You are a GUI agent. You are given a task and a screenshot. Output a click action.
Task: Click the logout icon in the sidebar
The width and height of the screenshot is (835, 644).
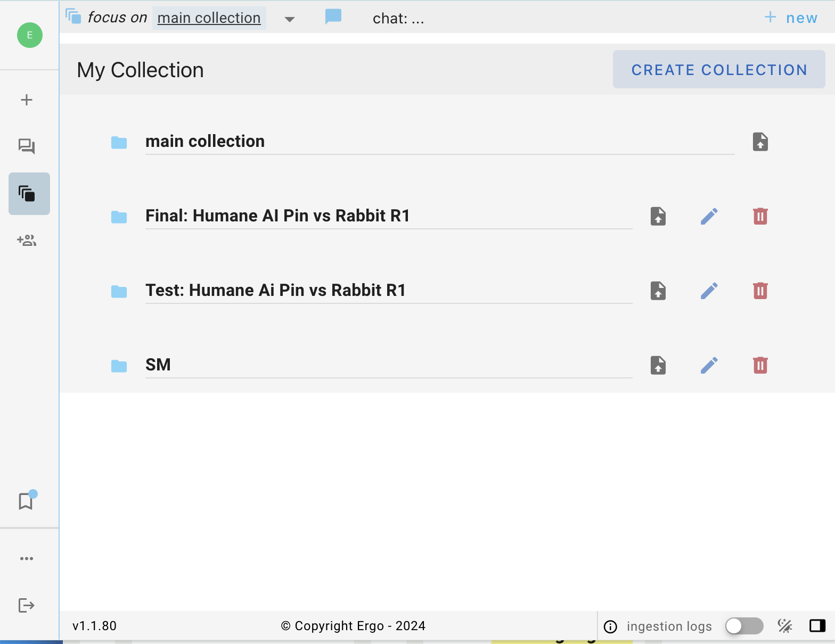tap(27, 605)
